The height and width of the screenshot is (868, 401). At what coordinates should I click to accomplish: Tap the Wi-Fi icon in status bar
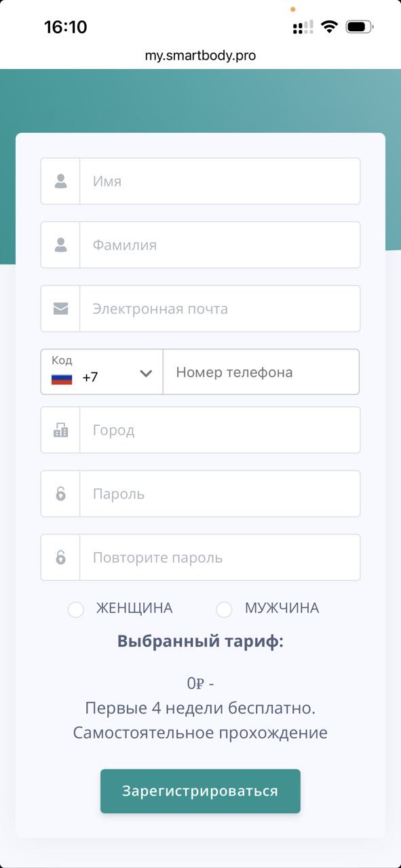(330, 27)
